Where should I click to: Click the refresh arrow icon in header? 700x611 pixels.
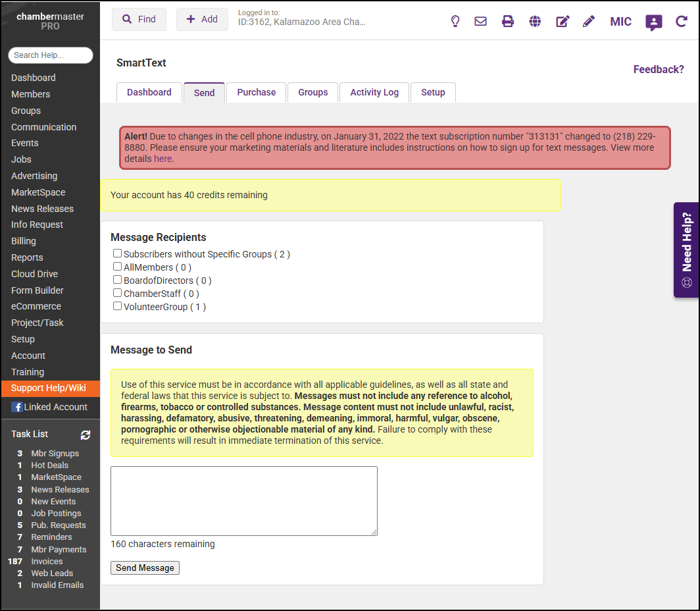click(x=682, y=21)
